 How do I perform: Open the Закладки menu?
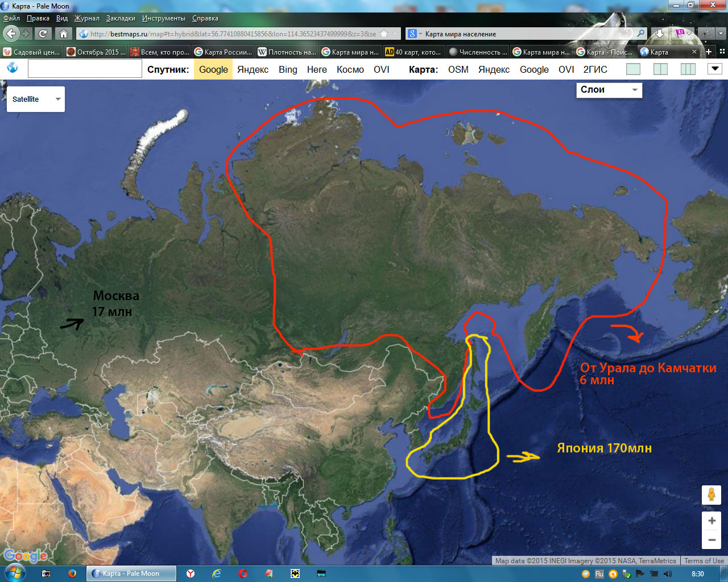[121, 18]
